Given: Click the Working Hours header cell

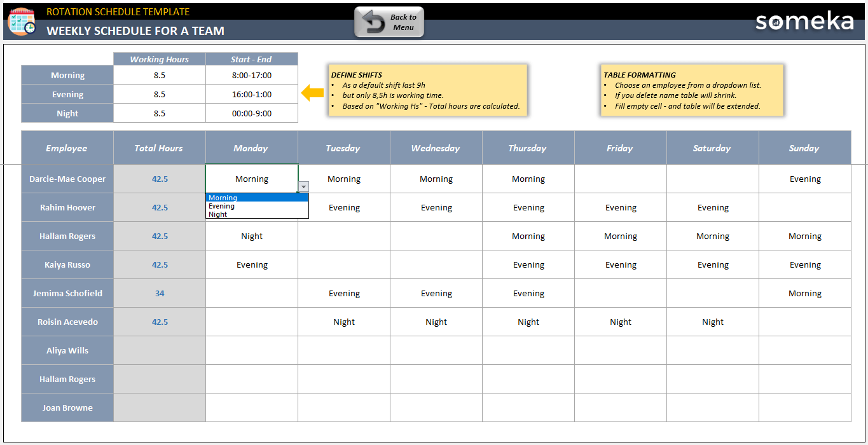Looking at the screenshot, I should [160, 59].
